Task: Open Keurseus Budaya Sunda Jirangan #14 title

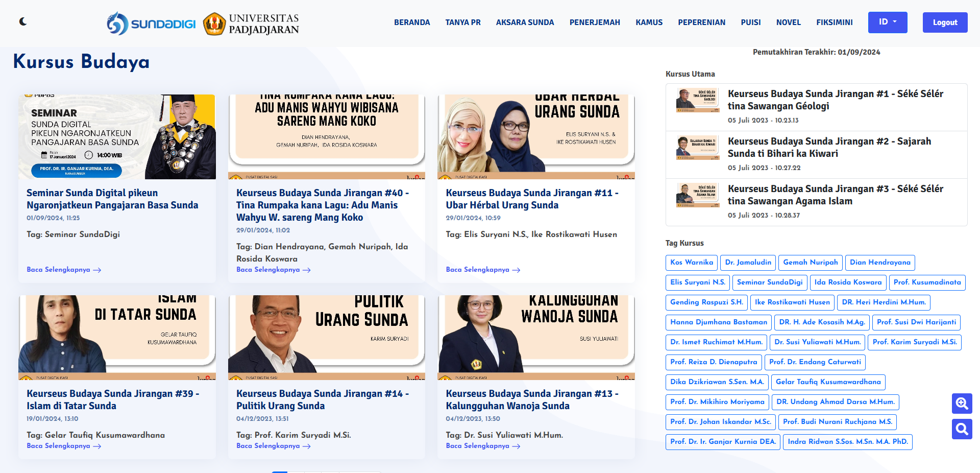Action: point(323,399)
